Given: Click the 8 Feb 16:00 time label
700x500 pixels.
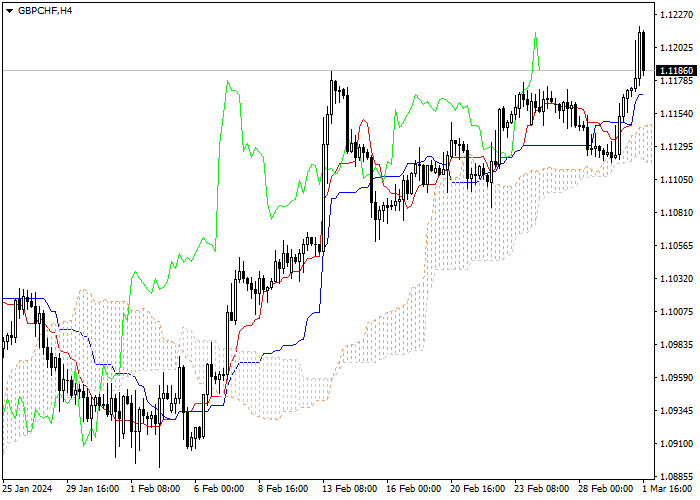Looking at the screenshot, I should coord(283,488).
